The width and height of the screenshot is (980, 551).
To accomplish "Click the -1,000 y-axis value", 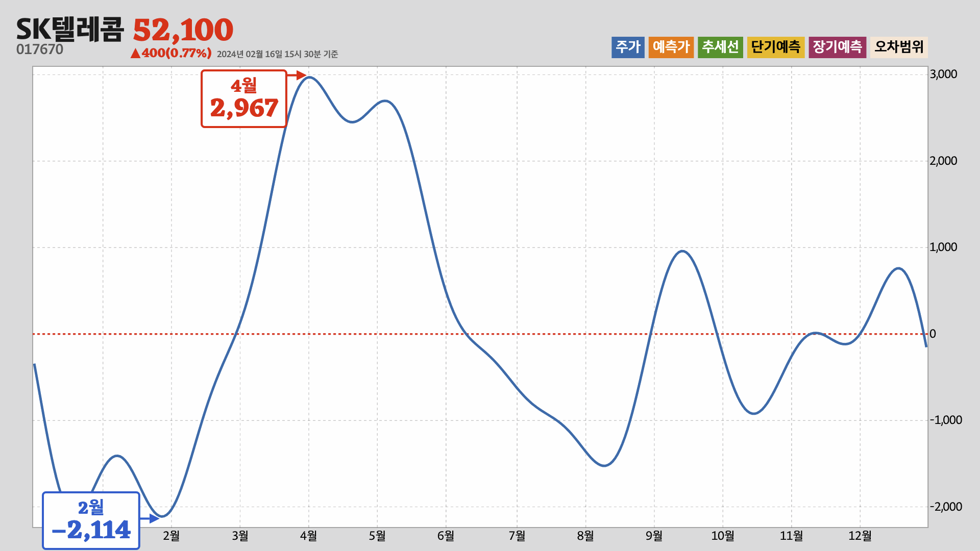I will coord(946,420).
